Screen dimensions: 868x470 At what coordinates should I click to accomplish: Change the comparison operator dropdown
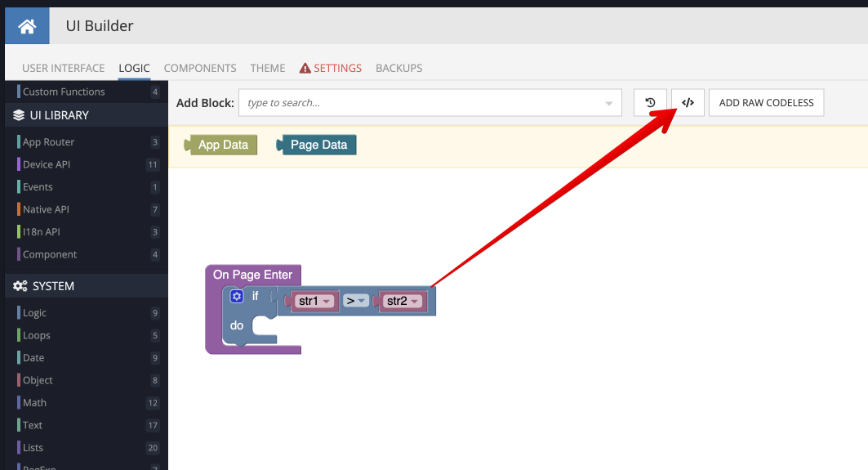click(355, 302)
